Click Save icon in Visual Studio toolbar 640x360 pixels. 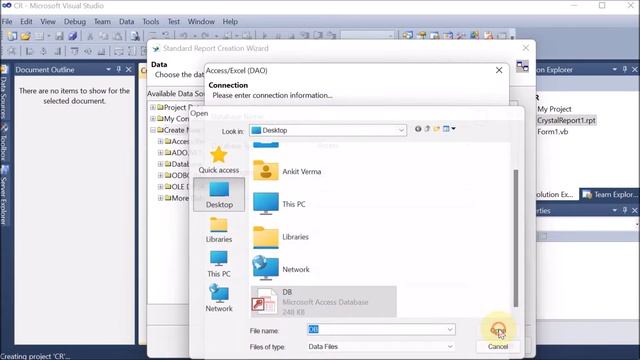pos(60,36)
